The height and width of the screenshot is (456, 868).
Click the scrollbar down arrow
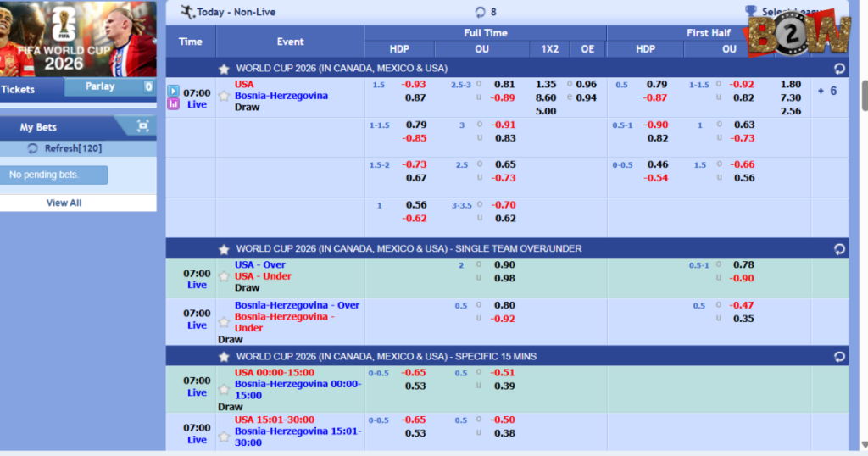point(864,445)
